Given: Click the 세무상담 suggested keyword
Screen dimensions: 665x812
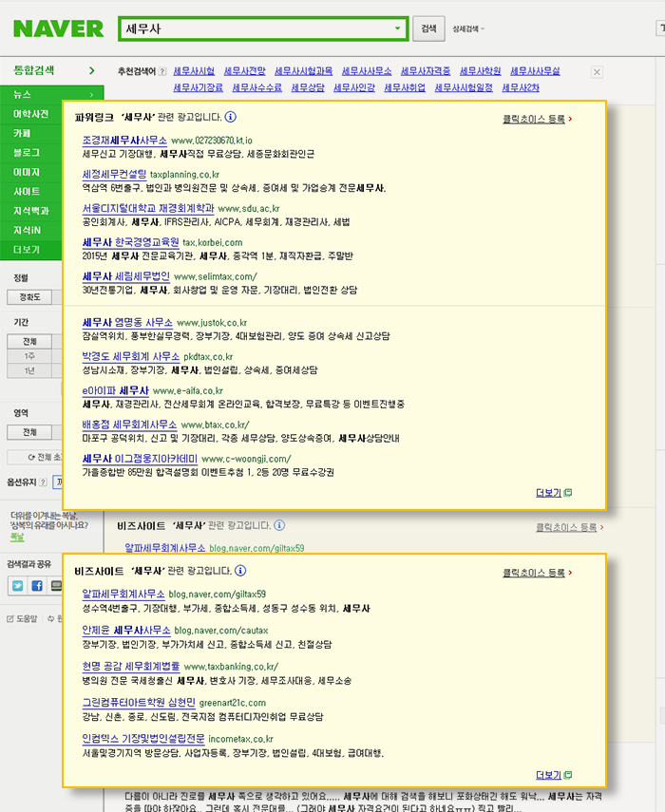Looking at the screenshot, I should coord(308,87).
